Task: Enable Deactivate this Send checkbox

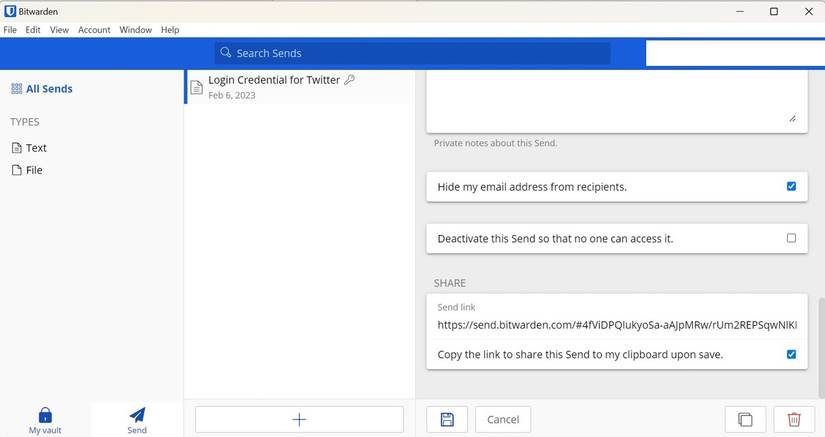Action: 791,238
